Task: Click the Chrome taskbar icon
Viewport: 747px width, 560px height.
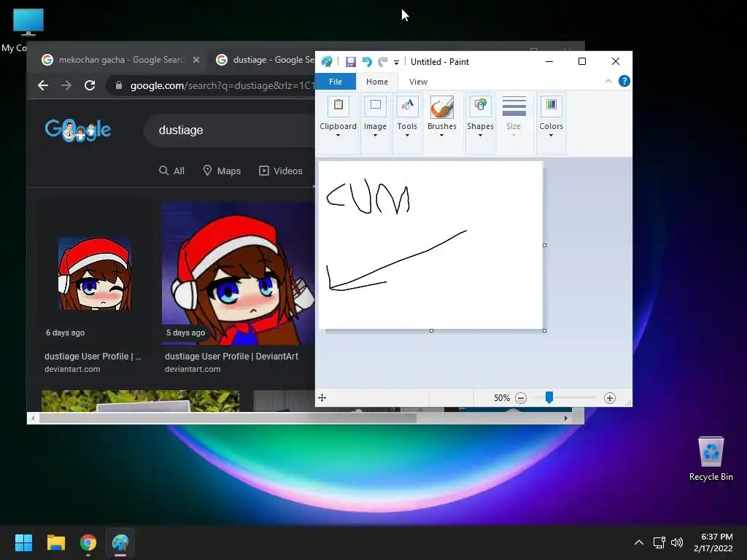Action: coord(88,542)
